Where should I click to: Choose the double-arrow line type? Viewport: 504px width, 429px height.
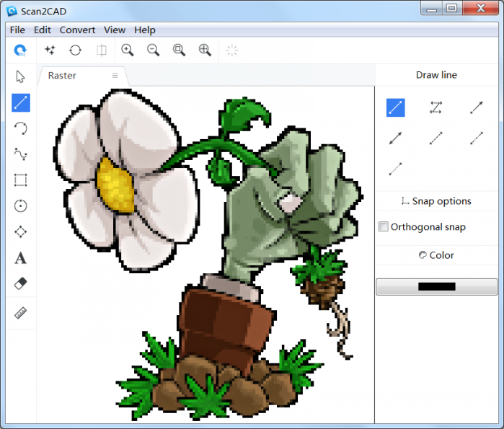click(395, 138)
